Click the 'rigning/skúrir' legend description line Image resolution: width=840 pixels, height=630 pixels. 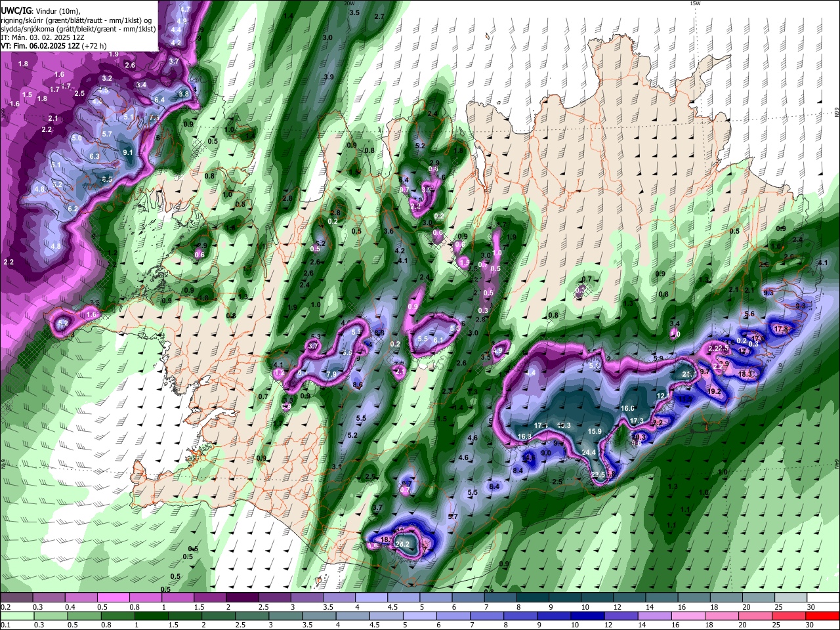pos(76,20)
